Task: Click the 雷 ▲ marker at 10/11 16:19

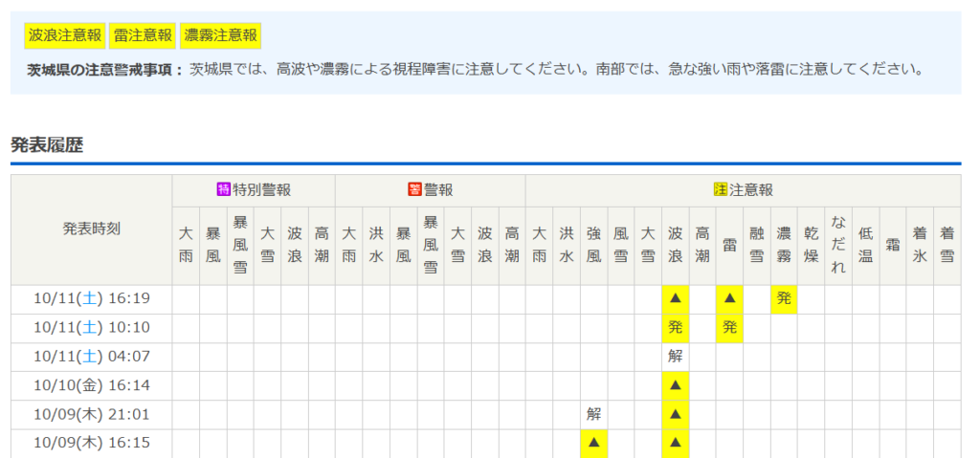Action: 729,298
